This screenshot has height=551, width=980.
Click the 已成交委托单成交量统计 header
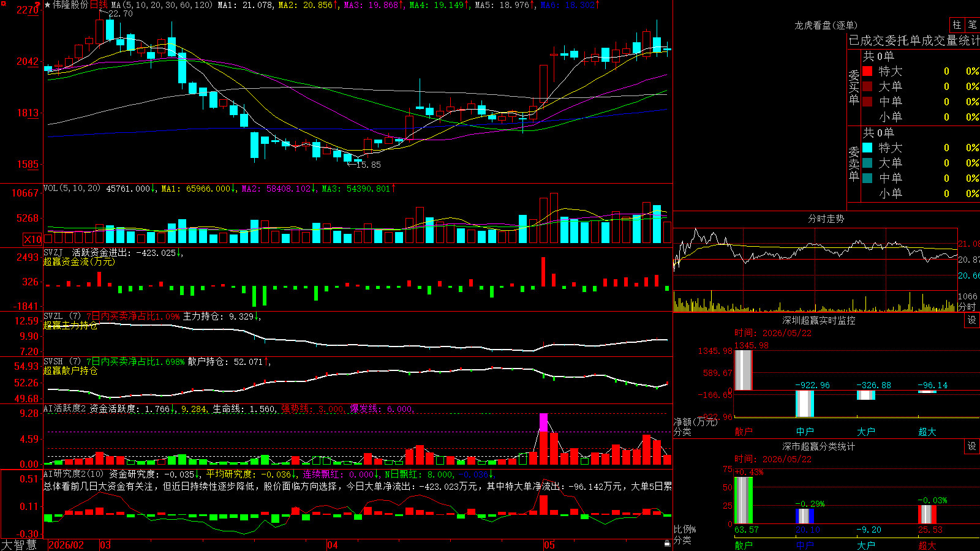coord(914,40)
